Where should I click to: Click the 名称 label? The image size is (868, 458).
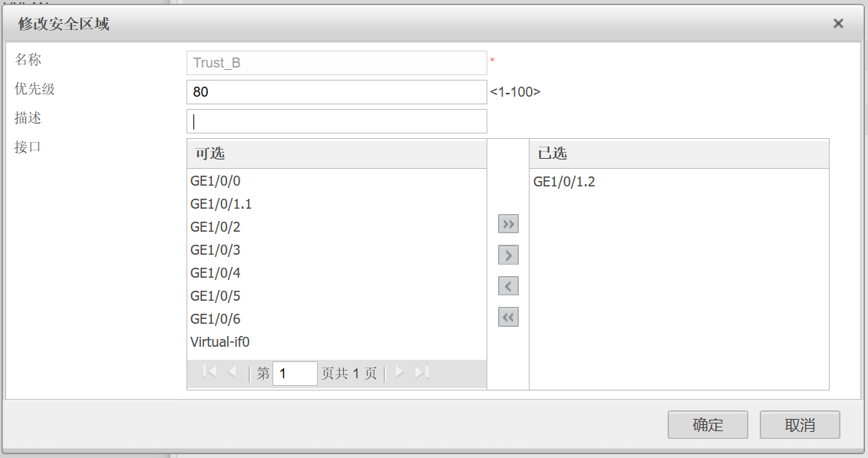click(28, 60)
